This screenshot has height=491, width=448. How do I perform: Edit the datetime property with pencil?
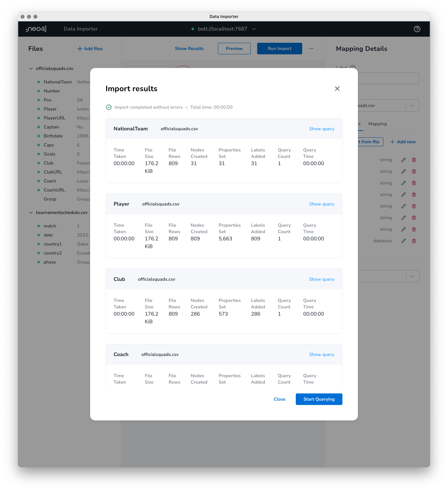click(x=403, y=241)
